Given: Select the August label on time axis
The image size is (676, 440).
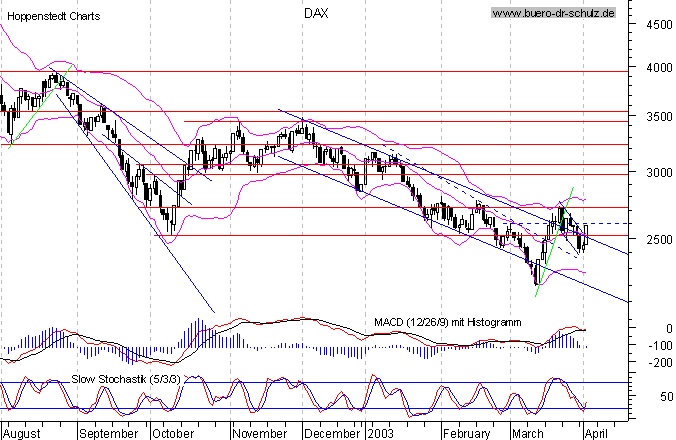Looking at the screenshot, I should pyautogui.click(x=22, y=433).
